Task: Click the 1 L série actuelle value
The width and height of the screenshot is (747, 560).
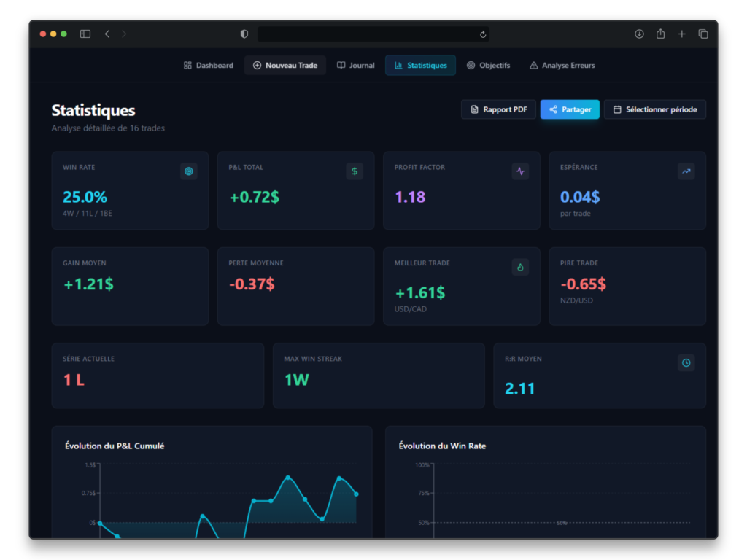Action: pyautogui.click(x=74, y=380)
